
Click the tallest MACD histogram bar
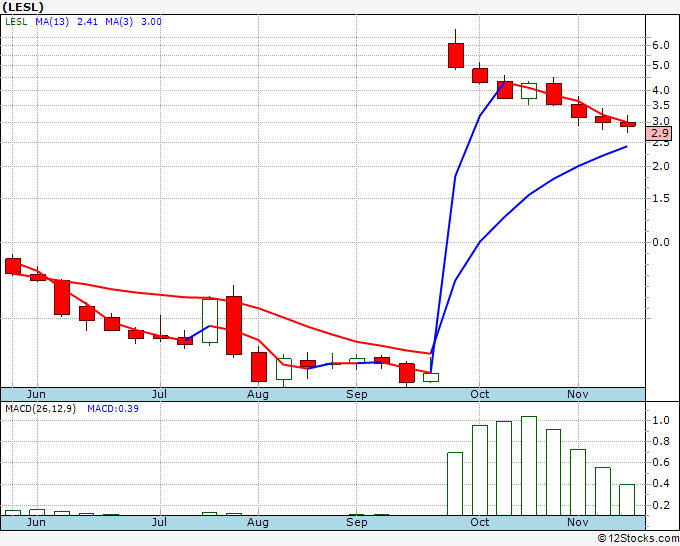[x=529, y=466]
